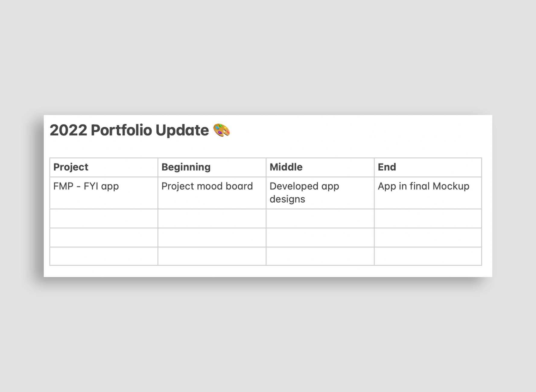Click empty Middle cell in third row

click(x=320, y=218)
